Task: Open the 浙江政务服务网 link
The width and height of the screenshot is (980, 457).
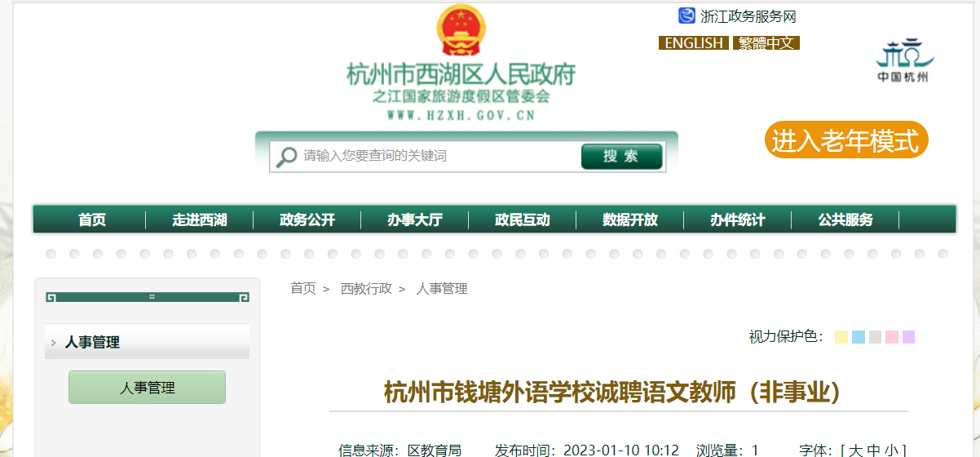Action: click(x=748, y=16)
